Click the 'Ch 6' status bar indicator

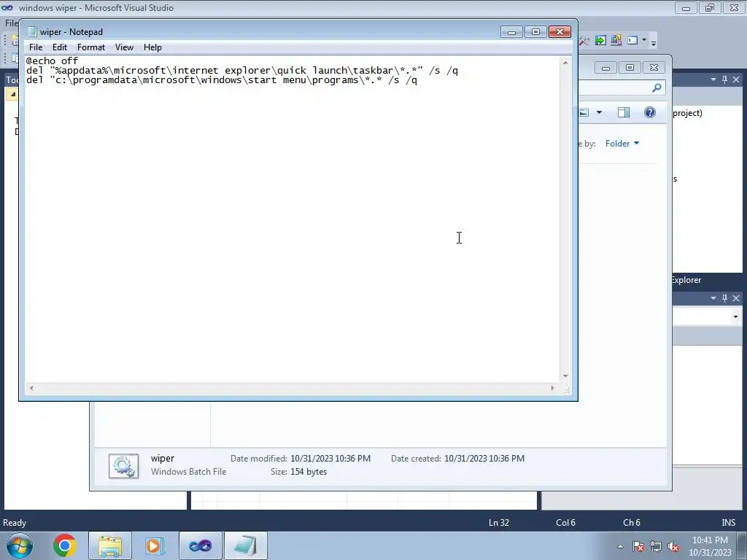(632, 522)
